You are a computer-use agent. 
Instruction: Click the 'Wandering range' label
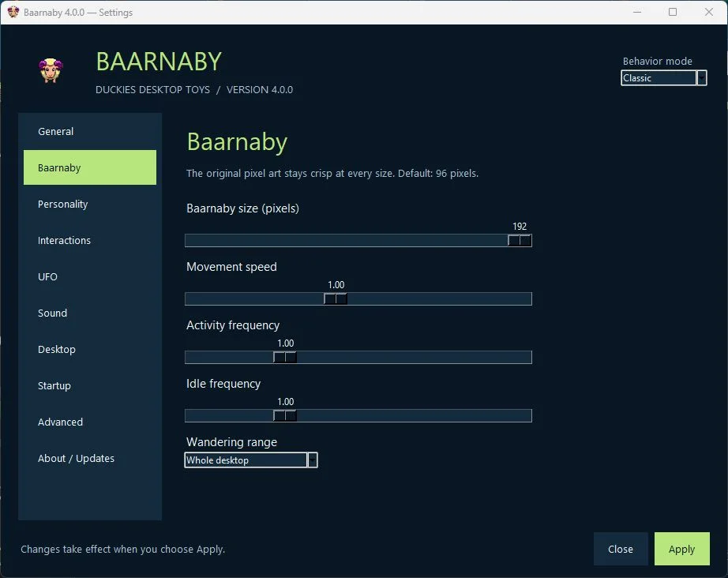coord(231,442)
